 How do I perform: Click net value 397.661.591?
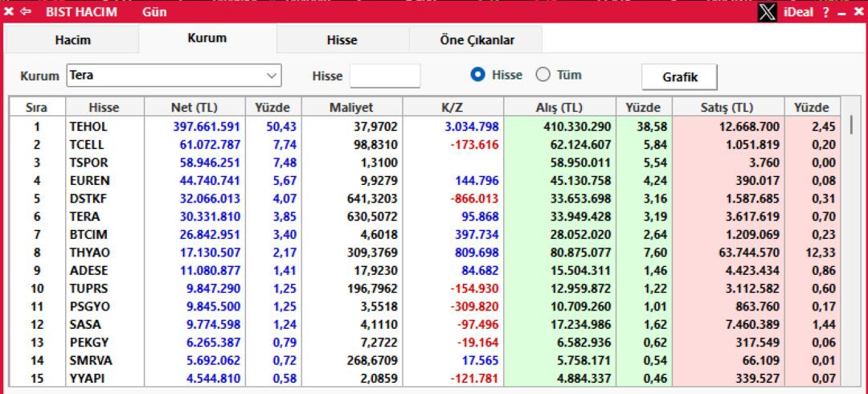tap(207, 127)
